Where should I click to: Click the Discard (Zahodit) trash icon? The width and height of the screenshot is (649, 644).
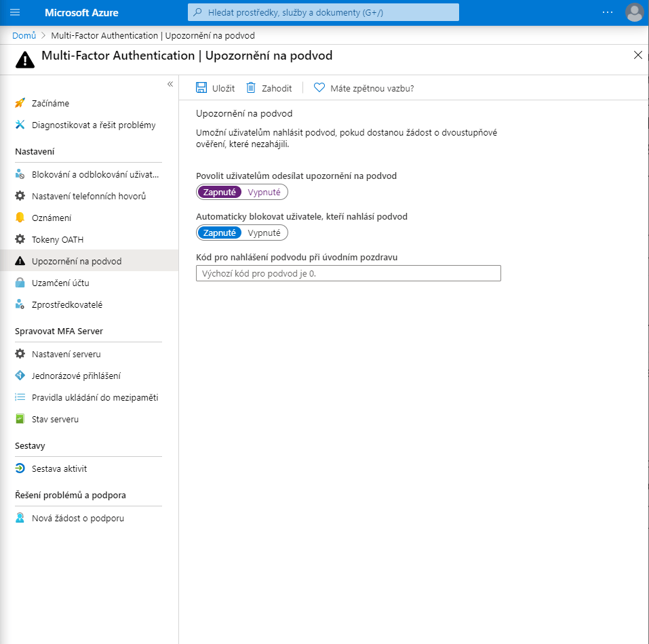coord(251,87)
